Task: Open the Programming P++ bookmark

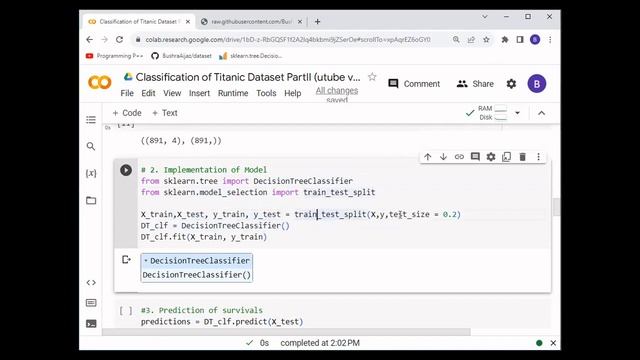Action: coord(114,56)
